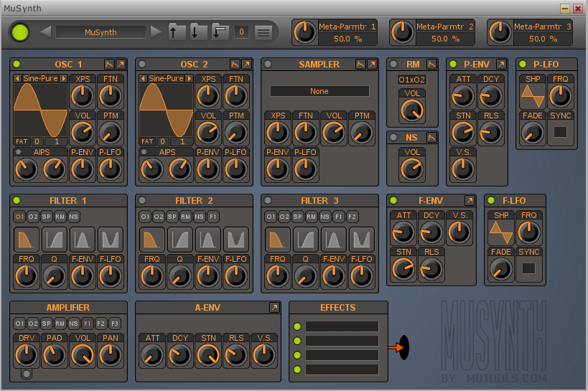
Task: Click F-LFO SHP waveform shape icon
Action: click(501, 232)
